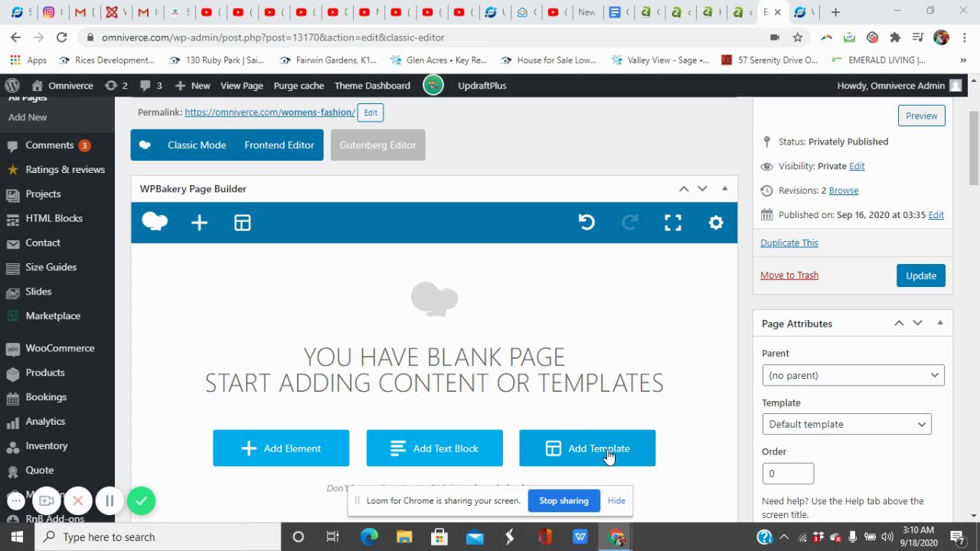This screenshot has width=980, height=551.
Task: Open the Parent page dropdown
Action: coord(853,376)
